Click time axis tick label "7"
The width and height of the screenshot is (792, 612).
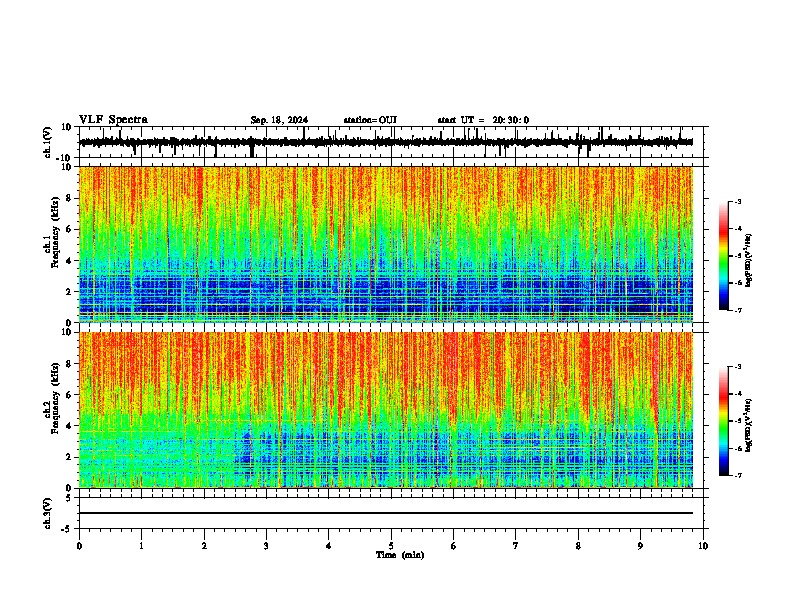coord(516,546)
